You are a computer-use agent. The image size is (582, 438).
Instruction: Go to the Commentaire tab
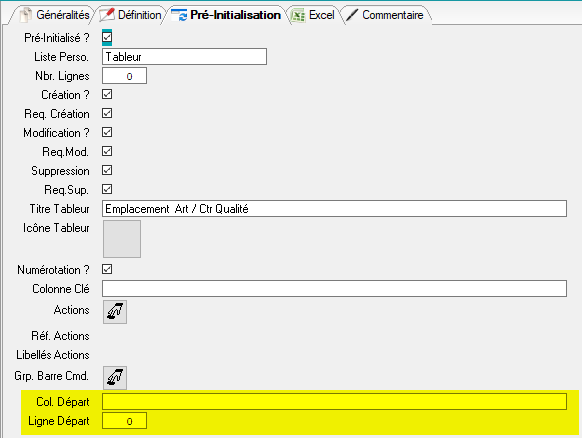386,15
